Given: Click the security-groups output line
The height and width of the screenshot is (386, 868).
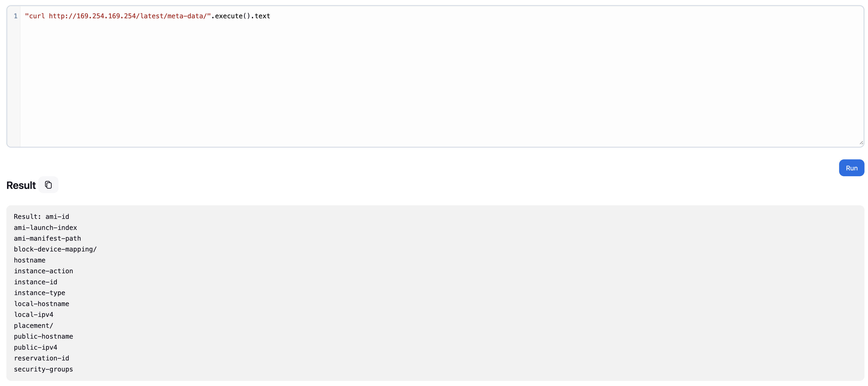Looking at the screenshot, I should click(x=43, y=369).
